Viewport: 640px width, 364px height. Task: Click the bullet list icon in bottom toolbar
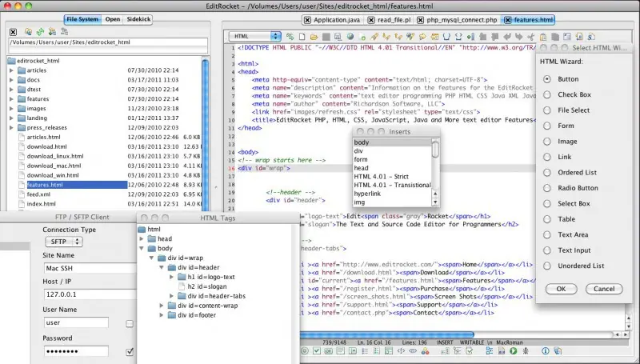tap(365, 351)
